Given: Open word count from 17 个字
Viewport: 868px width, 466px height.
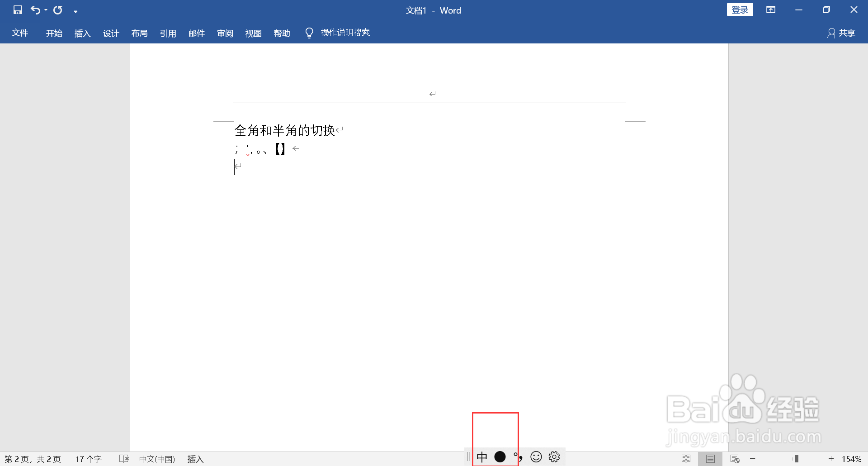Looking at the screenshot, I should [x=89, y=459].
